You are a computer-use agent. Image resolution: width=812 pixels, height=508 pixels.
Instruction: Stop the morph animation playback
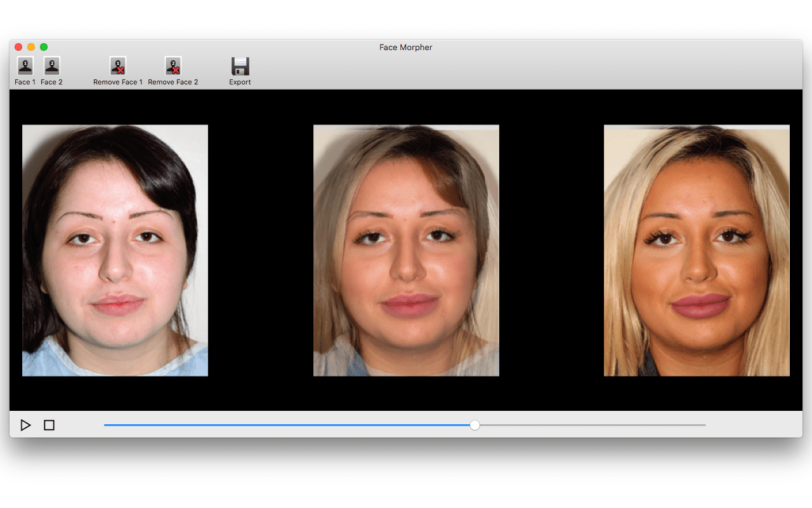[49, 425]
